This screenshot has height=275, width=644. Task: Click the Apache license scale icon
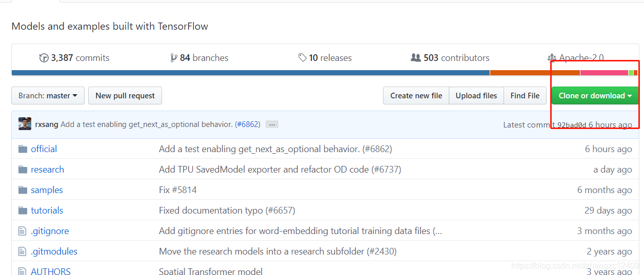552,58
